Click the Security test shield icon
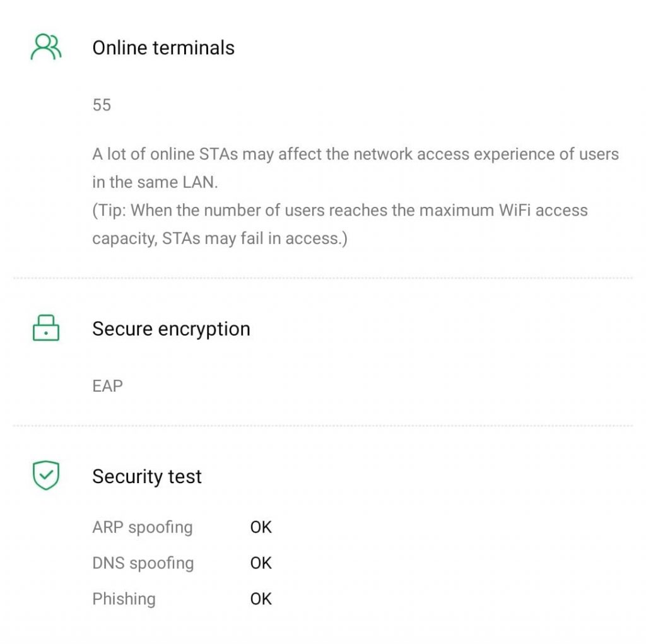 click(x=46, y=476)
